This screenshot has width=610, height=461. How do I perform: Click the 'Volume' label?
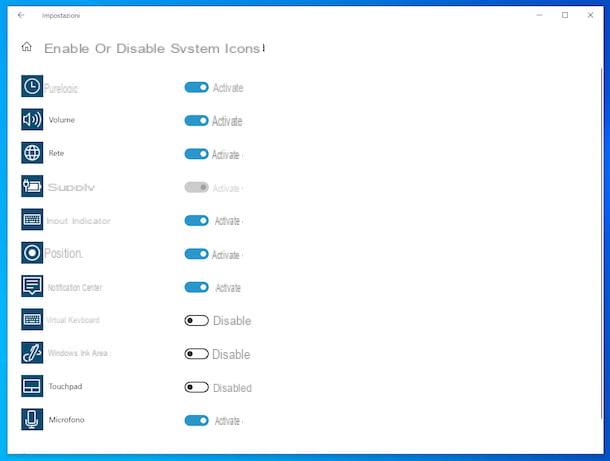[x=61, y=120]
